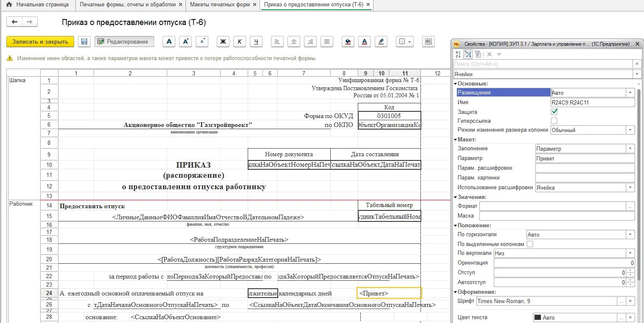Click the confirm checkmark in properties toolbar
Viewport: 644px width, 323px height.
(499, 54)
